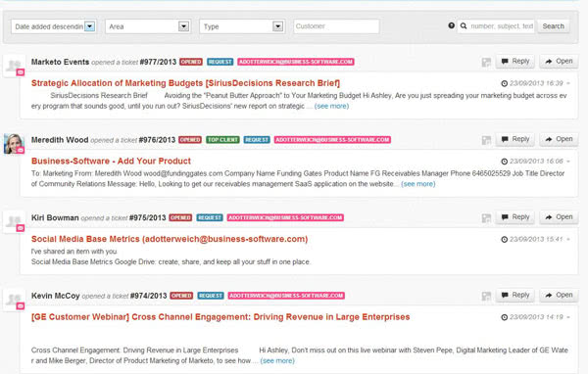Click the help question mark icon near search
The width and height of the screenshot is (588, 374).
tap(452, 25)
